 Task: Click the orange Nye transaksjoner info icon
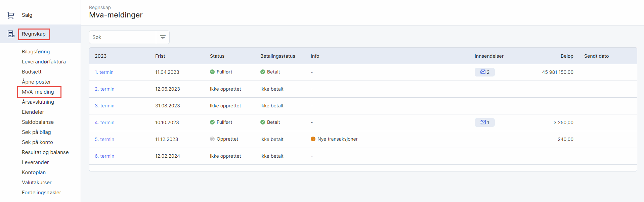(x=313, y=139)
